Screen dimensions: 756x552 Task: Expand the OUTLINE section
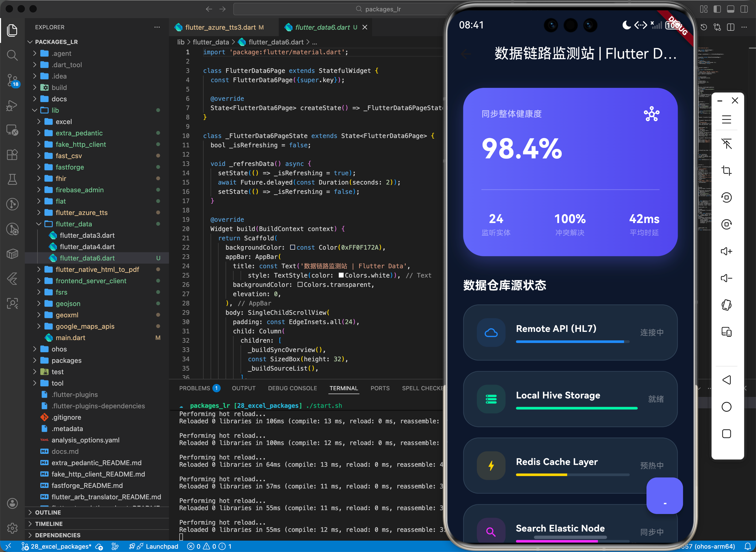pyautogui.click(x=48, y=512)
